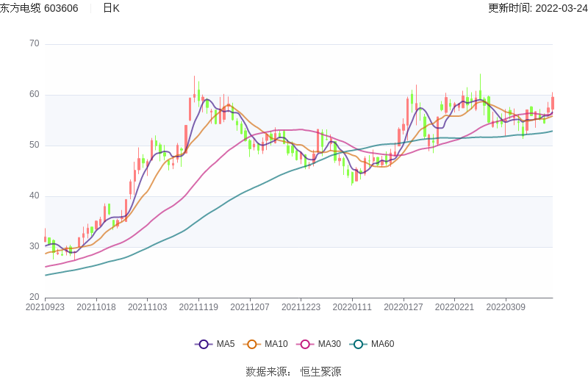Click the 20211207 x-axis date label

pyautogui.click(x=250, y=307)
